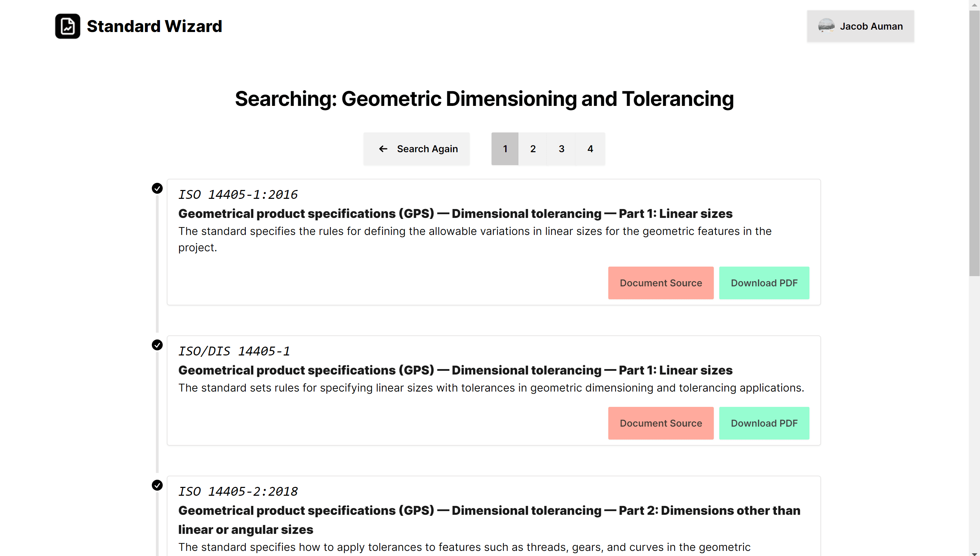This screenshot has width=980, height=556.
Task: Click the back arrow Search Again icon
Action: coord(382,149)
